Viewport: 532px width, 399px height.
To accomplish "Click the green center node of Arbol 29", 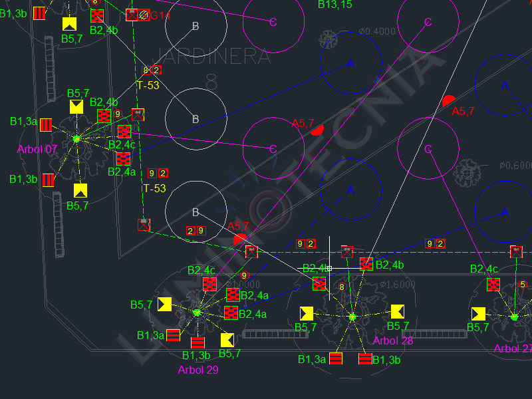I will point(196,312).
